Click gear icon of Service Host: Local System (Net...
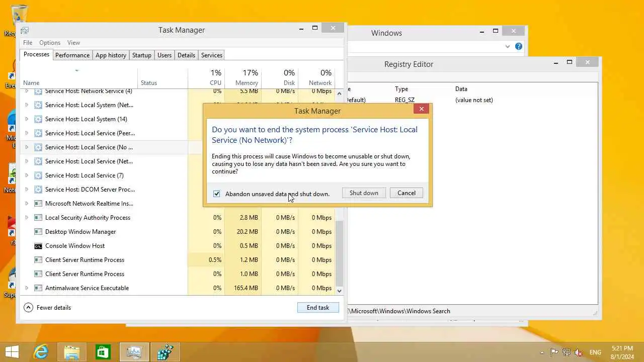The image size is (644, 362). coord(38,105)
